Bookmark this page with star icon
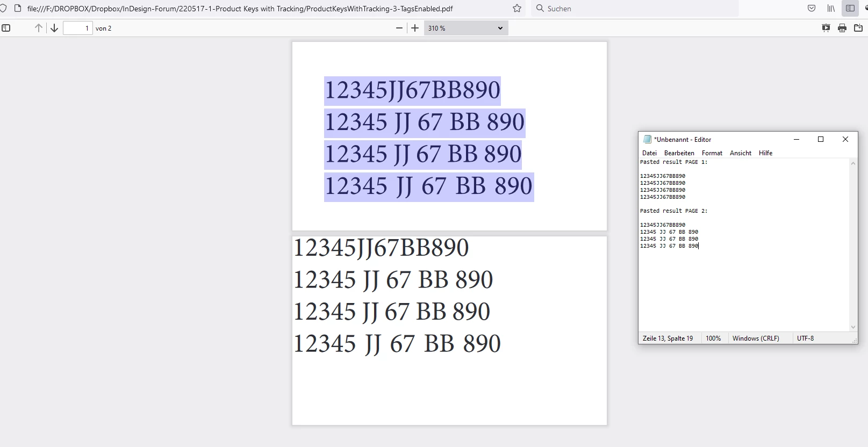The width and height of the screenshot is (868, 447). coord(517,8)
